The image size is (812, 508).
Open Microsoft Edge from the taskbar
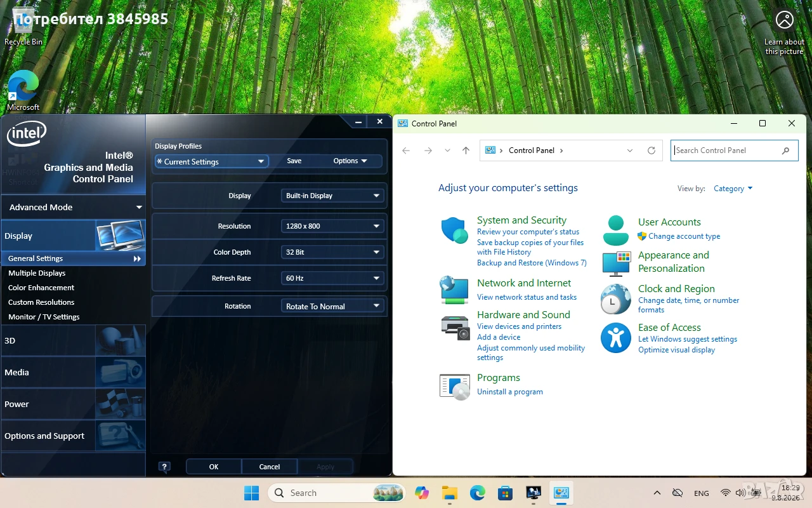tap(478, 493)
